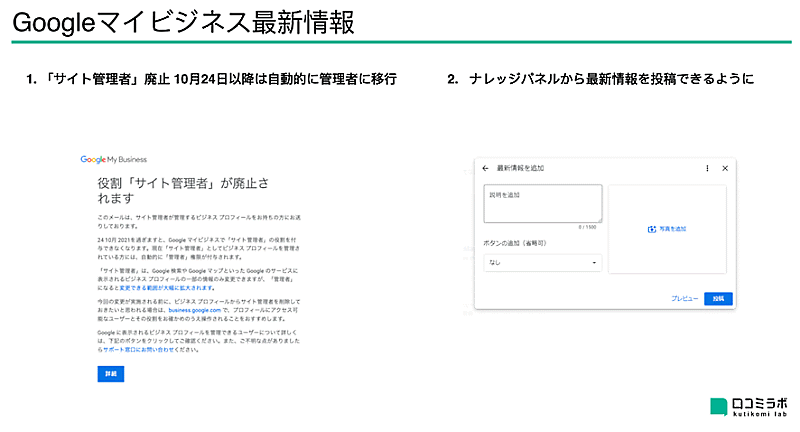The image size is (800, 432).
Task: Click the back arrow in the dialog header
Action: click(486, 168)
